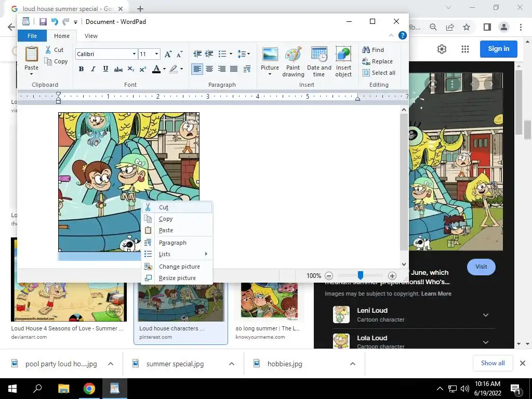Viewport: 532px width, 399px height.
Task: Toggle Underline formatting
Action: (105, 69)
